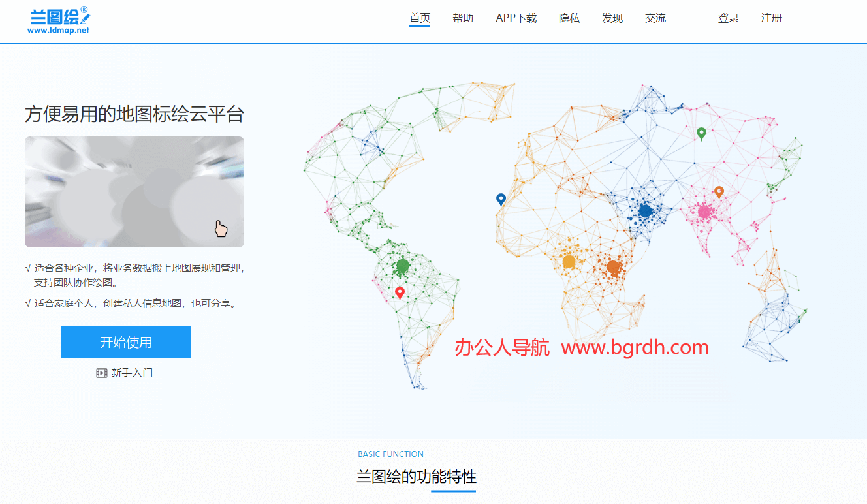The width and height of the screenshot is (867, 504).
Task: Click the orange map pin over East Asia
Action: pyautogui.click(x=719, y=191)
